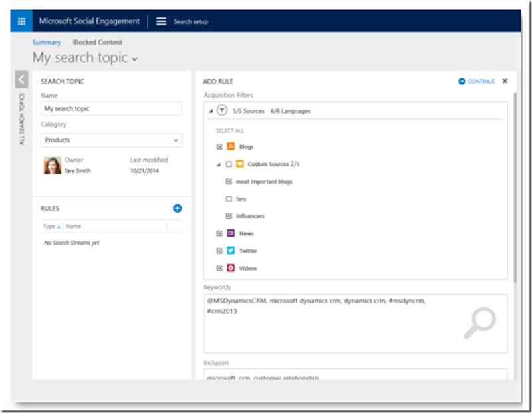This screenshot has height=413, width=532.
Task: Click Tara Smith's owner photo
Action: pyautogui.click(x=53, y=166)
